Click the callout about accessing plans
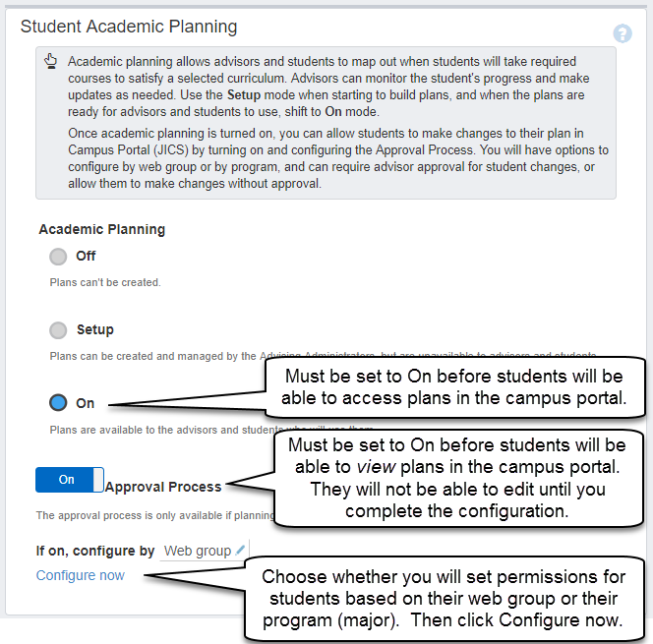 coord(452,387)
